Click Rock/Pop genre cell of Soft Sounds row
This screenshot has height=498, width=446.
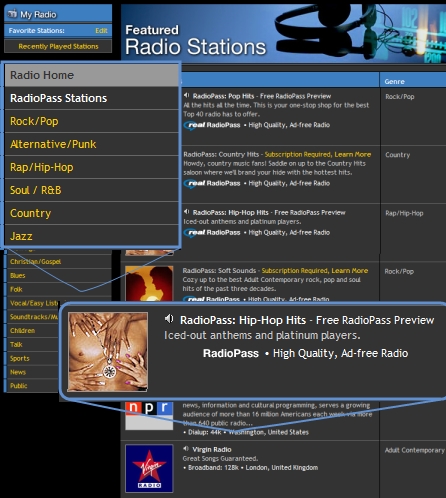pos(399,272)
